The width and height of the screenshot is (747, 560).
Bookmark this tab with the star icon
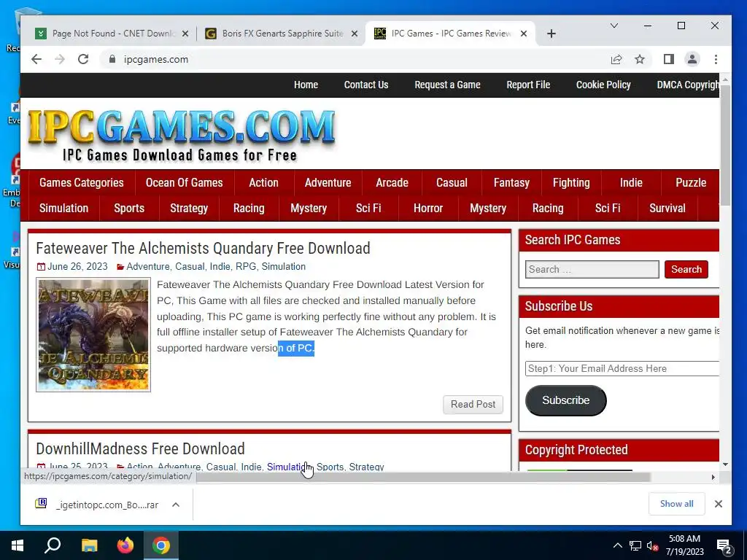point(640,59)
